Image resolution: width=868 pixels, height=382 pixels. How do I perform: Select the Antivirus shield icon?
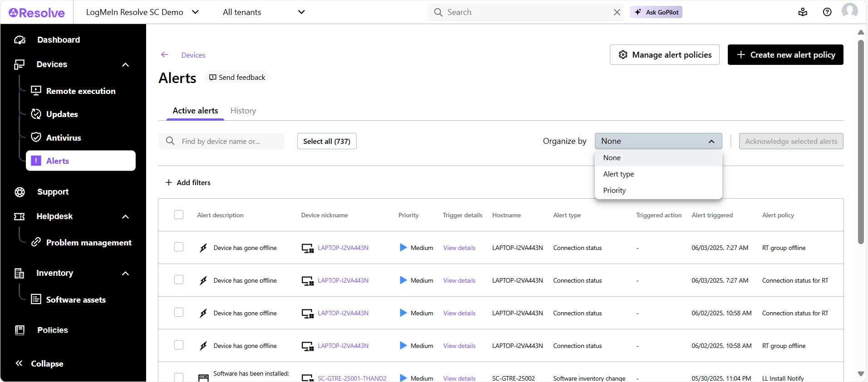pyautogui.click(x=36, y=137)
